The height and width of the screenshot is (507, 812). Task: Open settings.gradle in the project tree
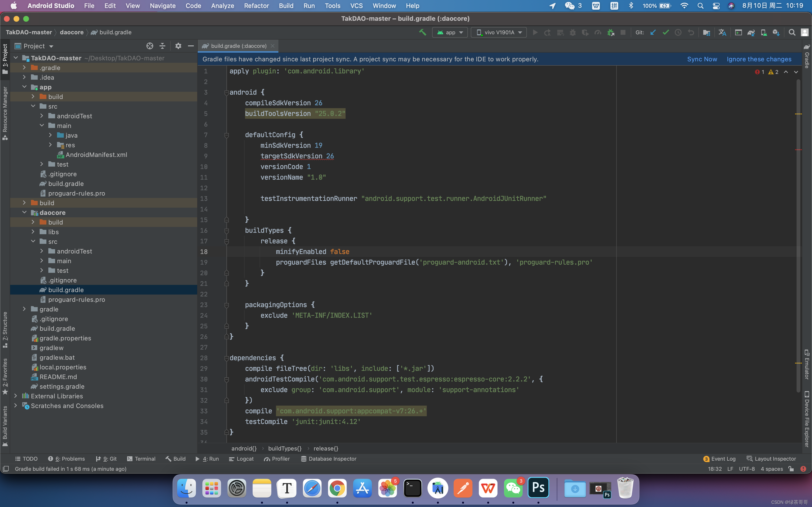pos(62,386)
